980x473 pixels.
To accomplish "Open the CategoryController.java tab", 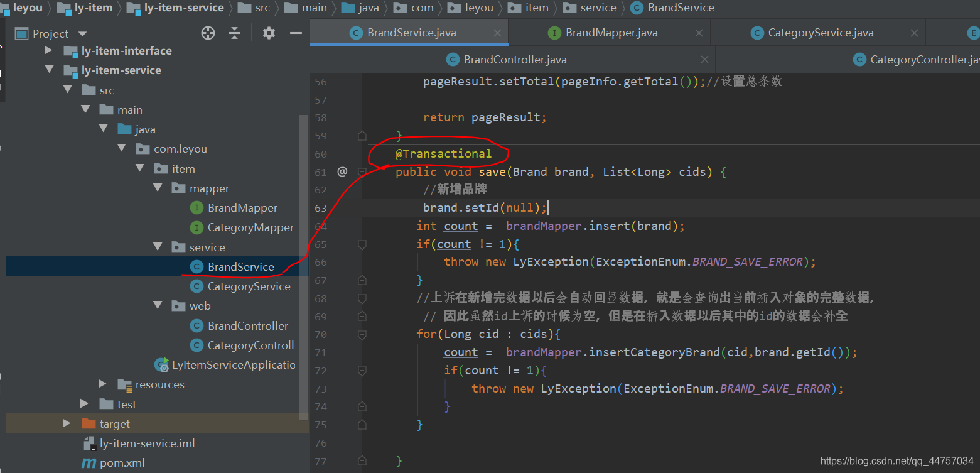I will [x=916, y=60].
